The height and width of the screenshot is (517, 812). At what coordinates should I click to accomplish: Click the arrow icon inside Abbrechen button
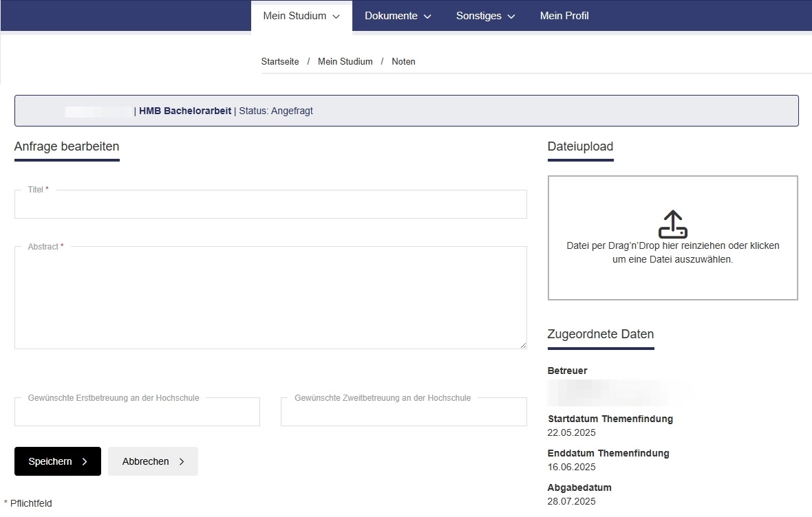coord(182,461)
